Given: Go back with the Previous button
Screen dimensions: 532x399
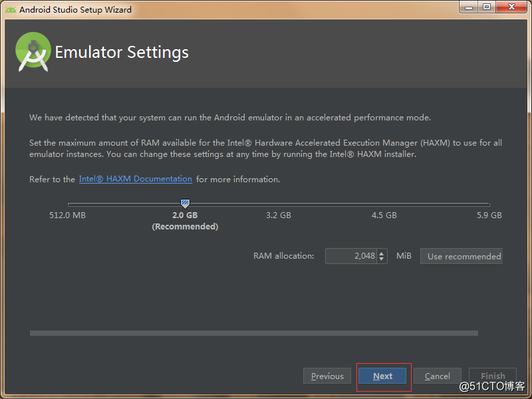Looking at the screenshot, I should tap(327, 376).
